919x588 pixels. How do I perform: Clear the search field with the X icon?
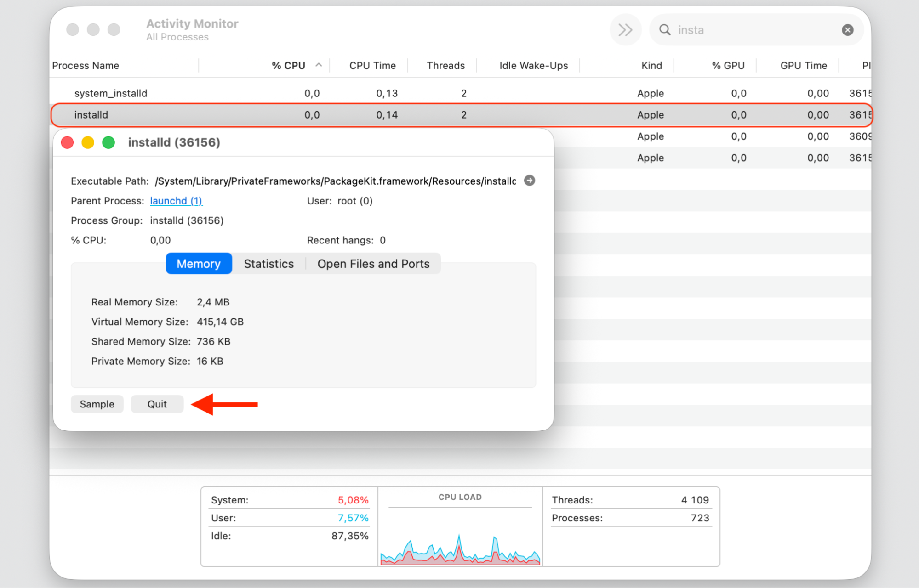847,30
